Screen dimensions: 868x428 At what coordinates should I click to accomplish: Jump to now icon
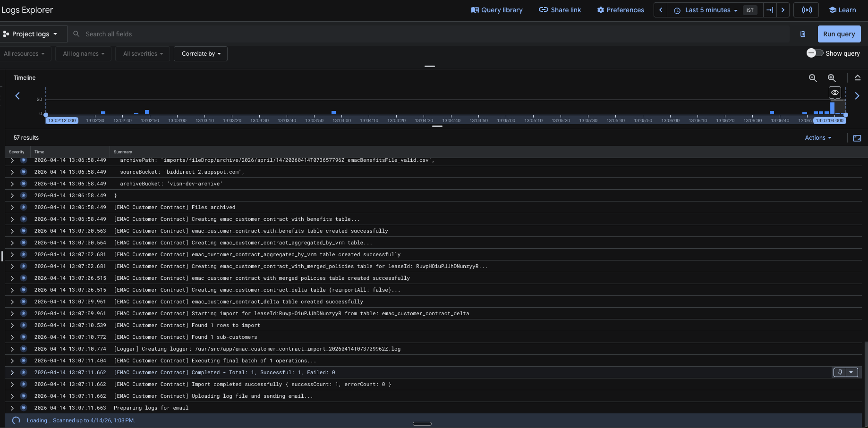pos(770,10)
